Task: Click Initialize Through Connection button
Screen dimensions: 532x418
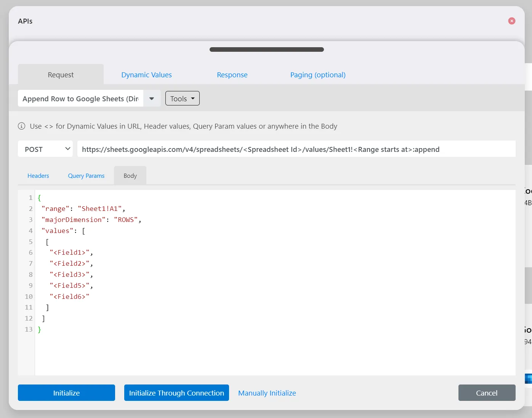Action: click(x=176, y=393)
